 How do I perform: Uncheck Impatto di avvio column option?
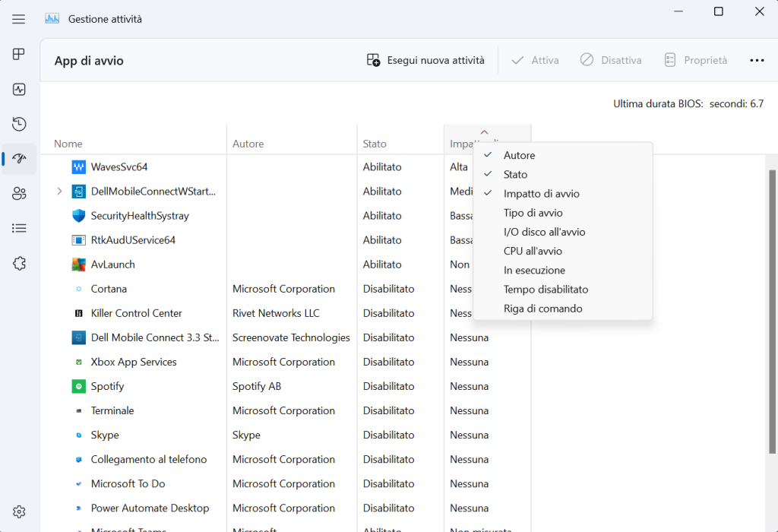(563, 194)
